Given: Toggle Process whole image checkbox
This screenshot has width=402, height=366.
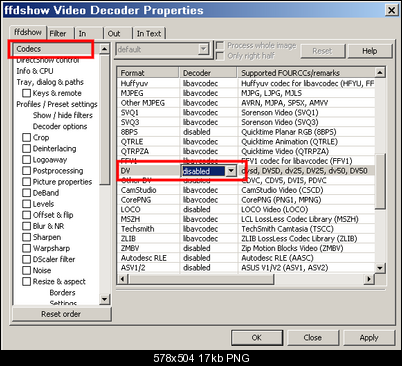Looking at the screenshot, I should click(x=220, y=45).
